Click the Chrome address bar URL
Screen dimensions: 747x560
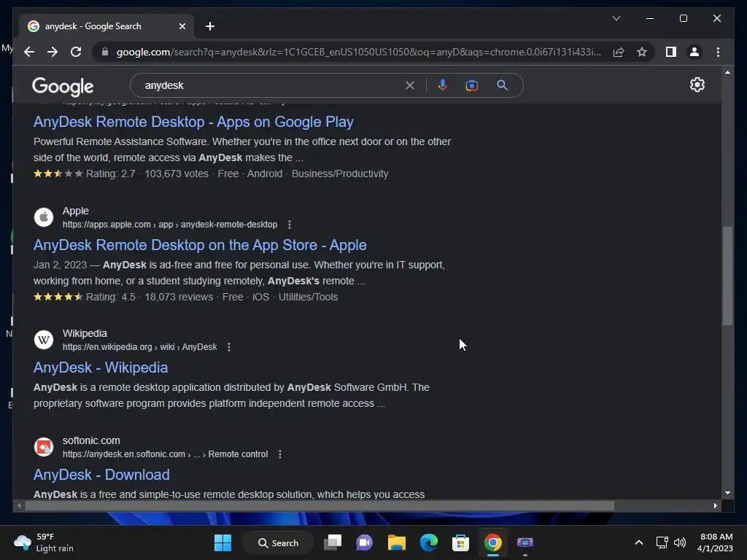tap(358, 52)
